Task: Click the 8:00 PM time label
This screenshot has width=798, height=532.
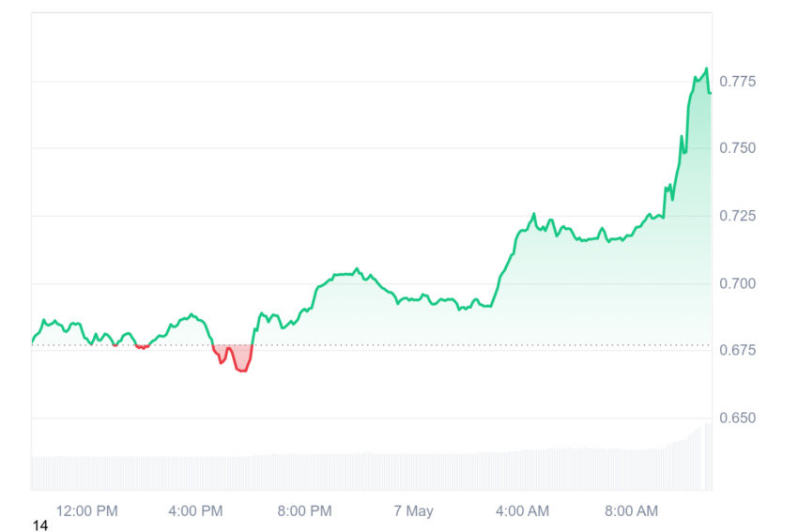Action: pos(304,510)
